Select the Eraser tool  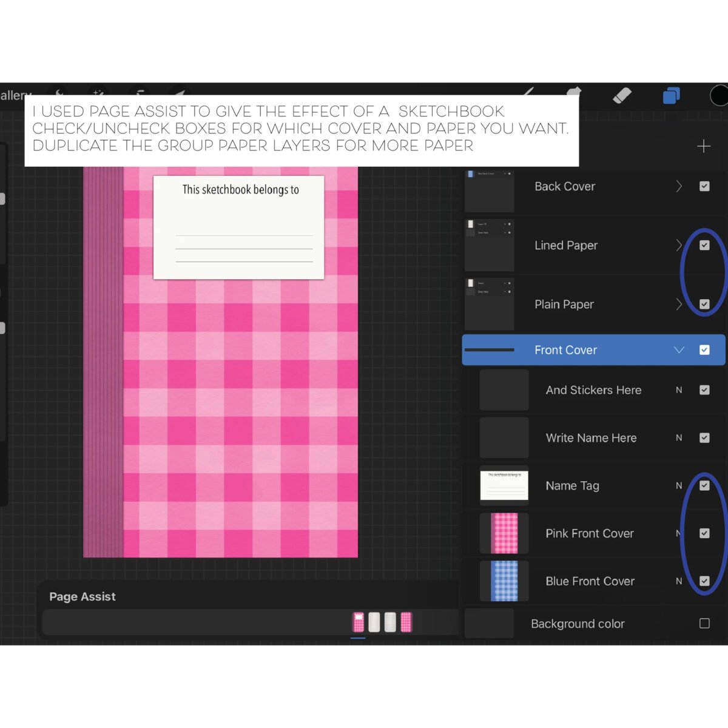coord(622,95)
